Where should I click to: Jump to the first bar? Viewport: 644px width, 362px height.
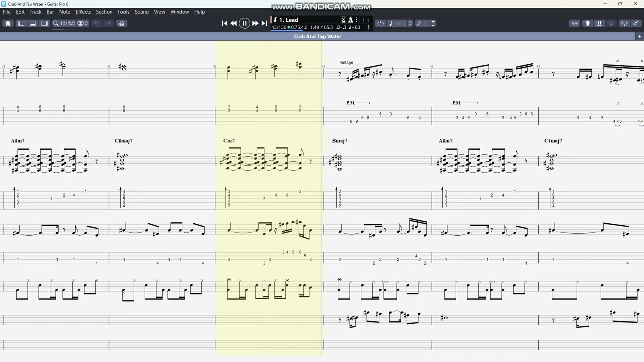click(225, 23)
